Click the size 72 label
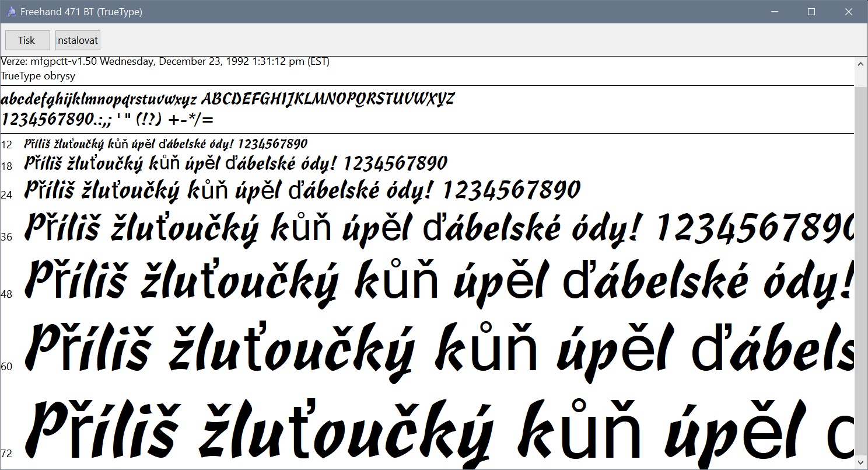 6,453
